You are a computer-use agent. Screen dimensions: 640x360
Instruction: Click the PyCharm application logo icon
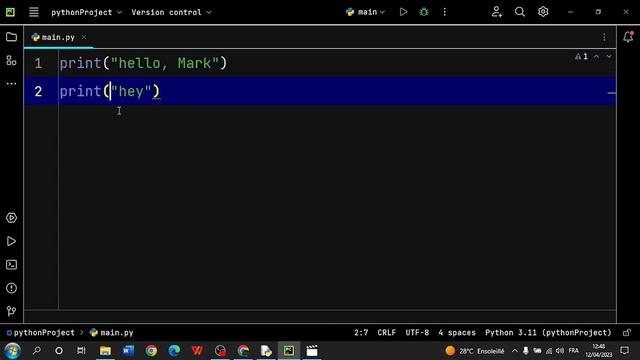[x=10, y=12]
